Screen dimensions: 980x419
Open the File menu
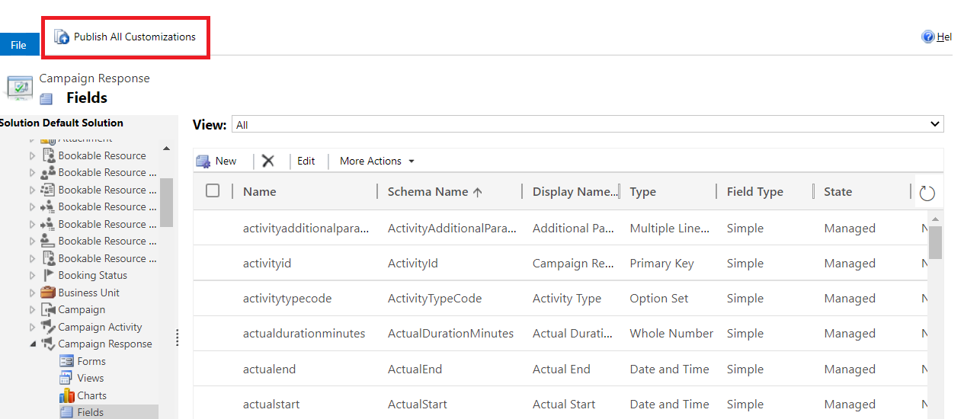pyautogui.click(x=18, y=45)
